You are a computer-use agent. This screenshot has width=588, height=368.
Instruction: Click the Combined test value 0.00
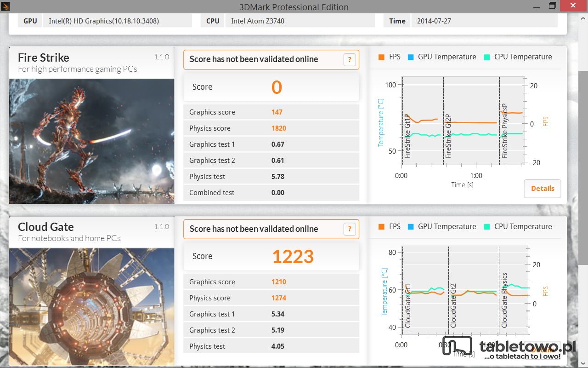(x=278, y=193)
